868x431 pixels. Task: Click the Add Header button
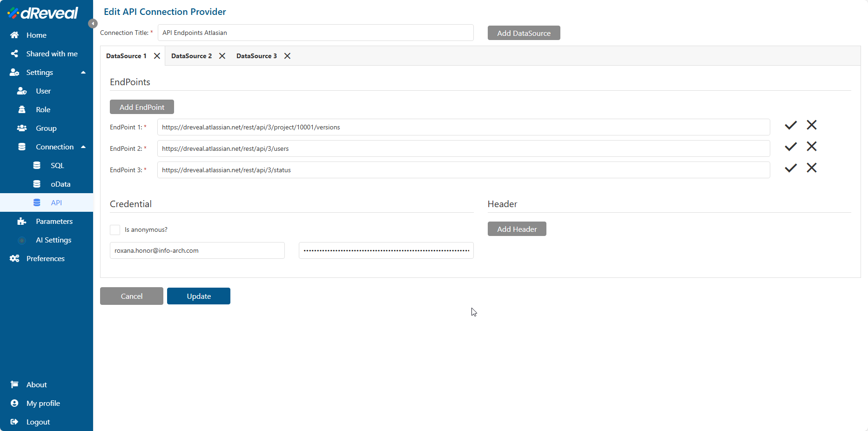click(517, 229)
